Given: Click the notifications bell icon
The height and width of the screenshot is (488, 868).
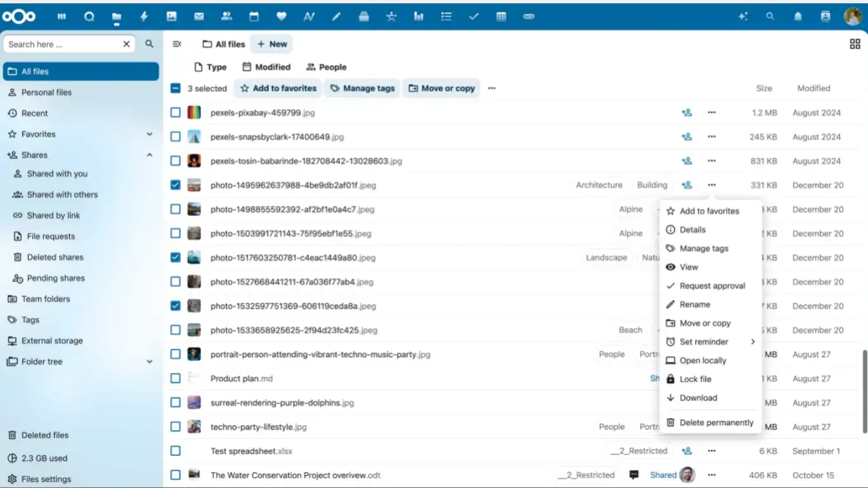Looking at the screenshot, I should point(797,17).
